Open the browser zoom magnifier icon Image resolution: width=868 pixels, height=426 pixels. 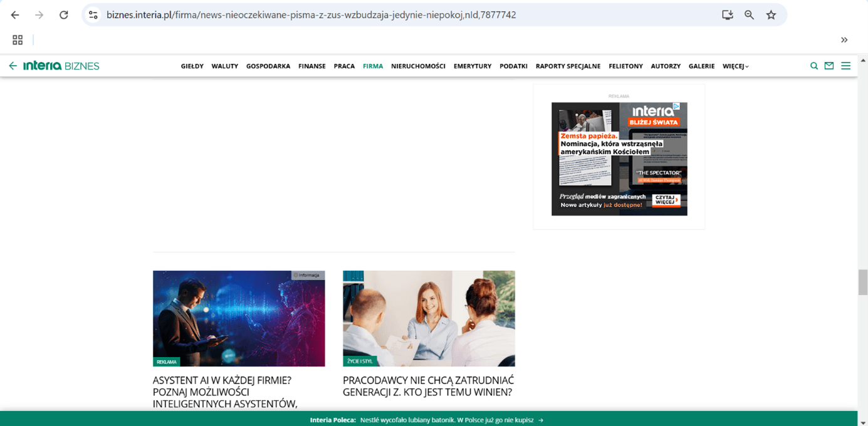(x=749, y=15)
